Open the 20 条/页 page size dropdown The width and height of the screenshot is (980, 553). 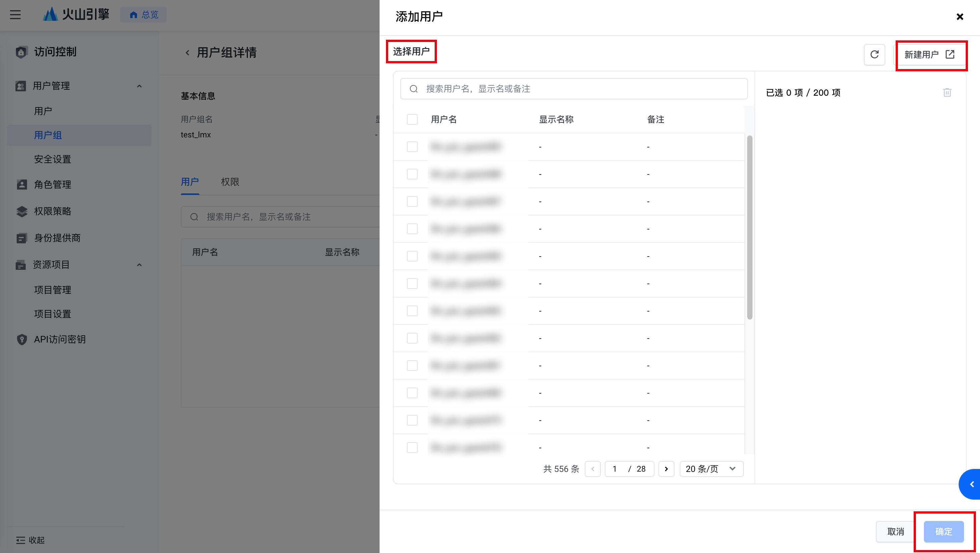pyautogui.click(x=711, y=469)
